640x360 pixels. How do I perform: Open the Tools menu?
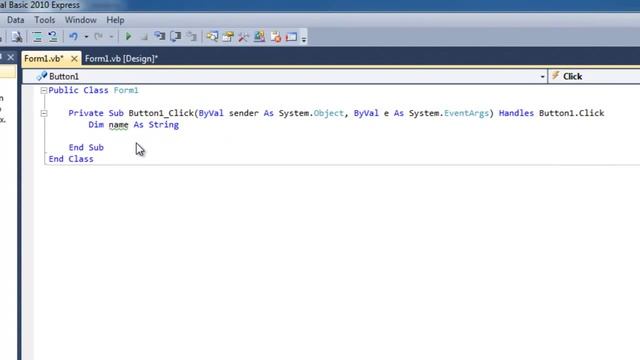click(x=44, y=20)
